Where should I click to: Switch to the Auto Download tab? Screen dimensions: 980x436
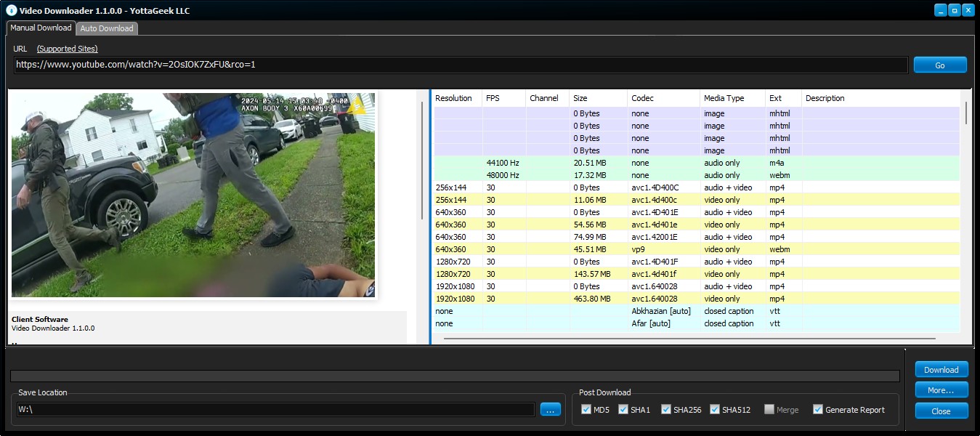106,28
